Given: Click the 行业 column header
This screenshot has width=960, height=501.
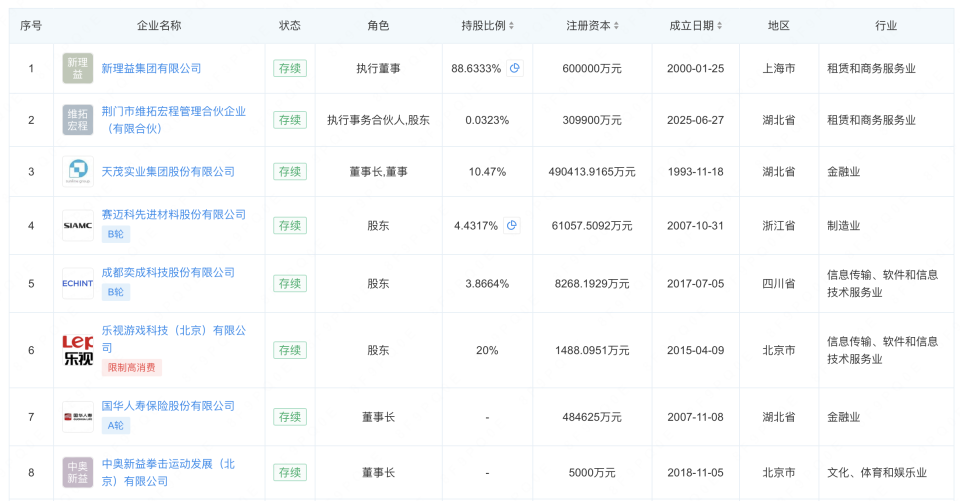Looking at the screenshot, I should pos(886,26).
